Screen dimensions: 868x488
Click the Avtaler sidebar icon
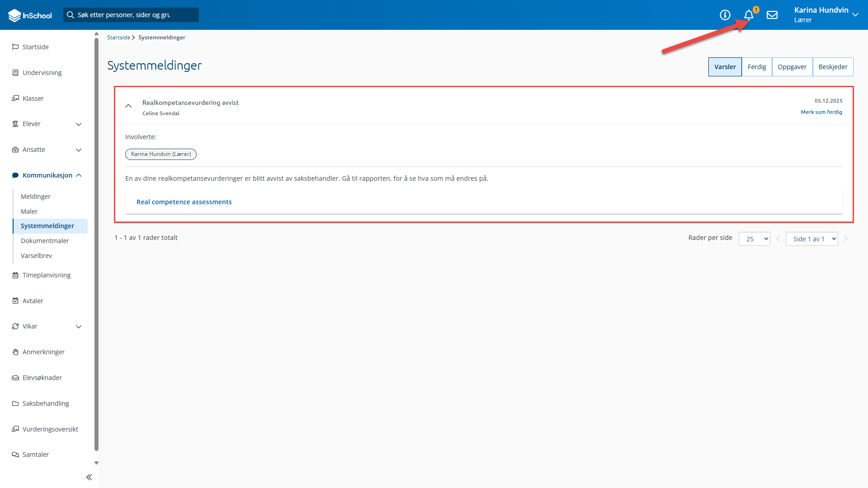pos(15,301)
